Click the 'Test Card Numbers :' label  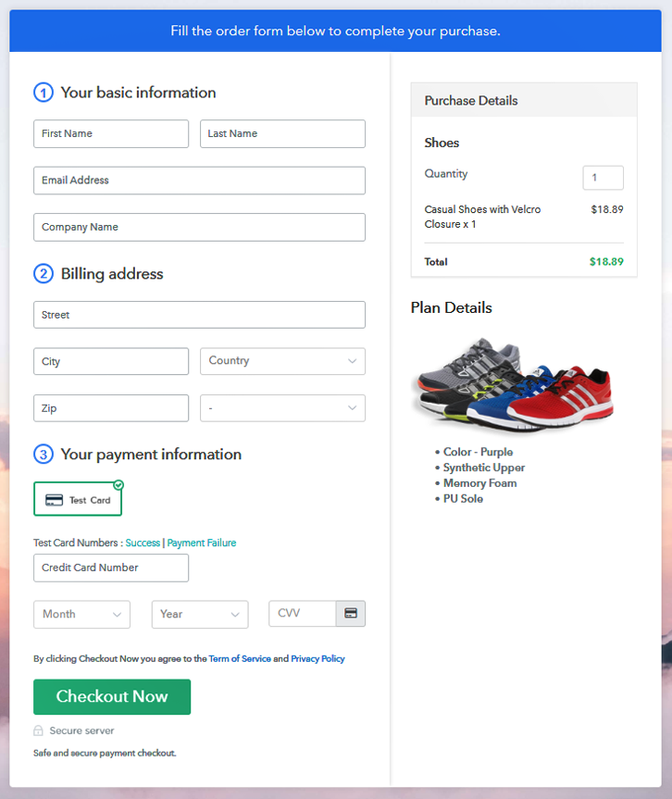coord(79,543)
